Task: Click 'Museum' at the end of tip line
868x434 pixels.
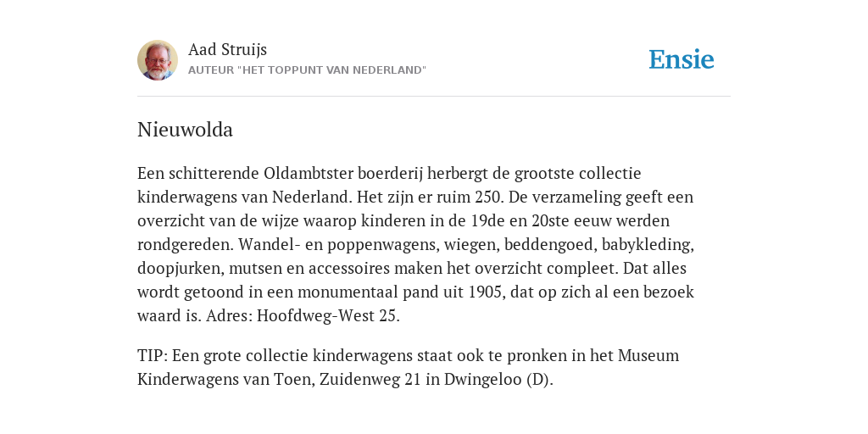Action: 648,355
